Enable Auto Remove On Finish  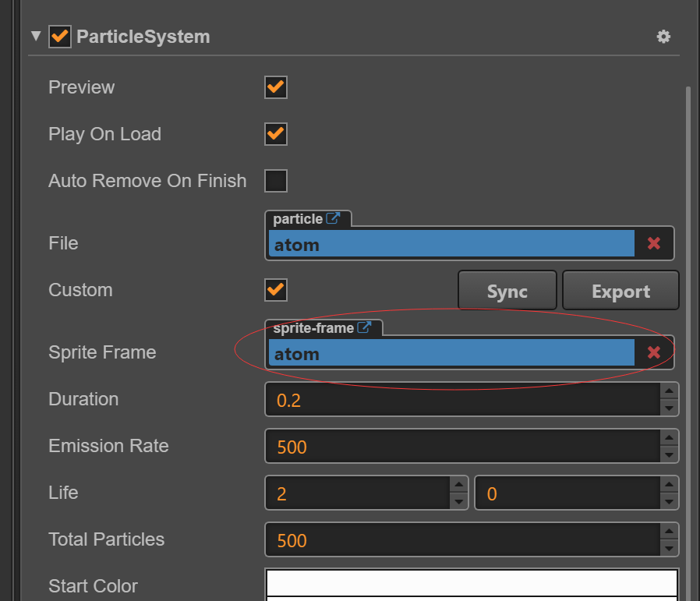(x=276, y=181)
